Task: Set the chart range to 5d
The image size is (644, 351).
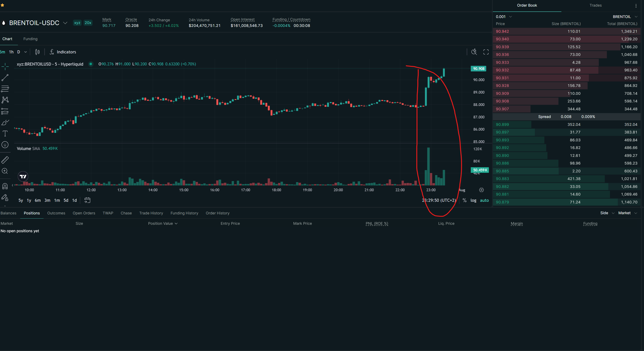Action: coord(66,200)
